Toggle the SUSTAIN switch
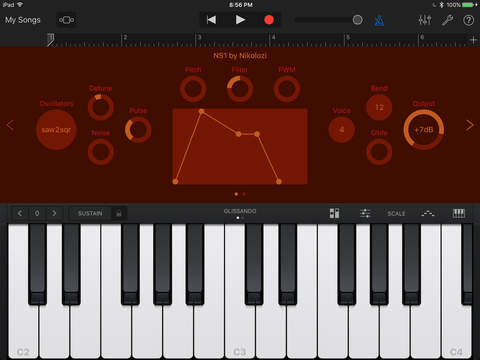Screen dimensions: 480x360 [90, 213]
